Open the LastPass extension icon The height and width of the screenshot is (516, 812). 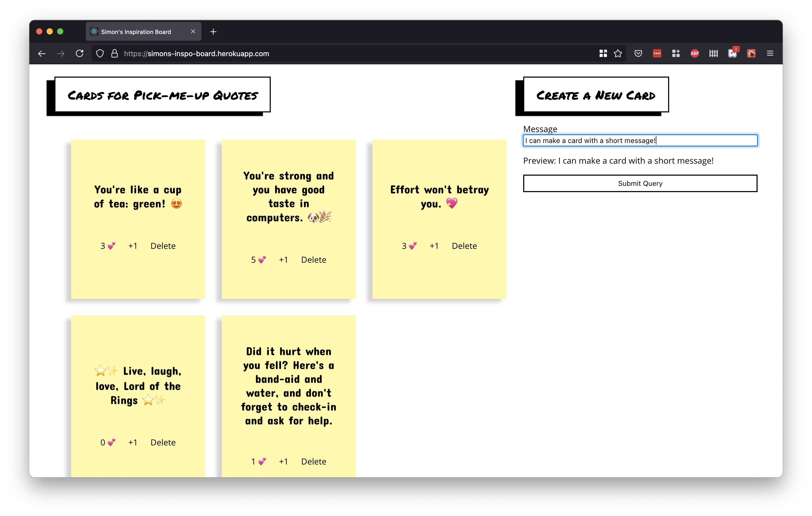pyautogui.click(x=657, y=53)
